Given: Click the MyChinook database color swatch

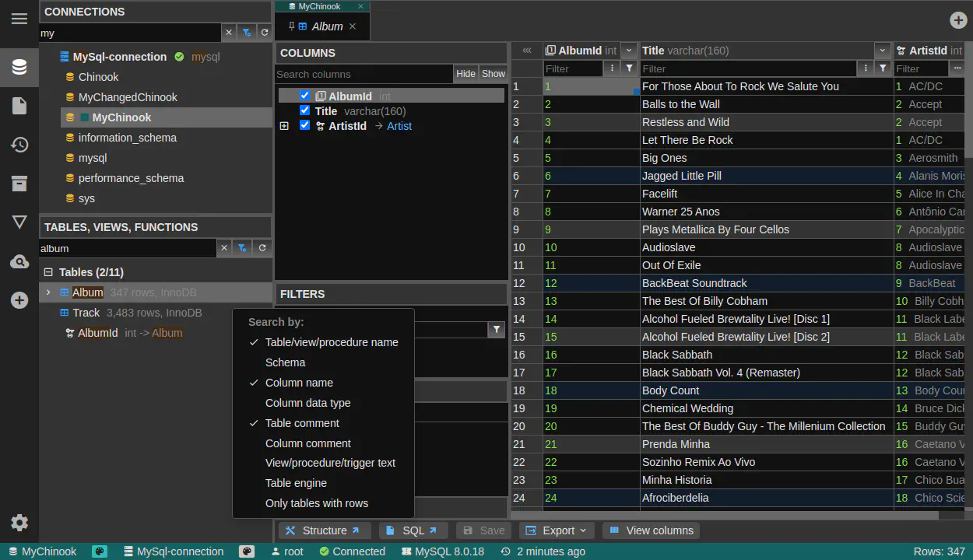Looking at the screenshot, I should pos(85,117).
